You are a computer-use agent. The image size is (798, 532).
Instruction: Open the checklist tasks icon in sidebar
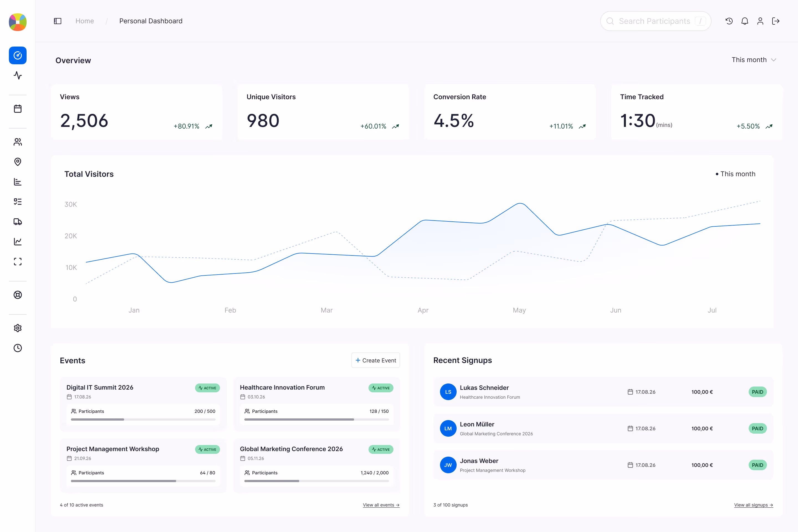[18, 202]
